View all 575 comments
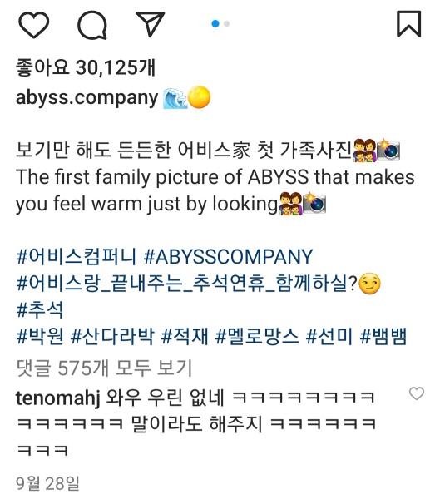The image size is (435, 504). (104, 368)
